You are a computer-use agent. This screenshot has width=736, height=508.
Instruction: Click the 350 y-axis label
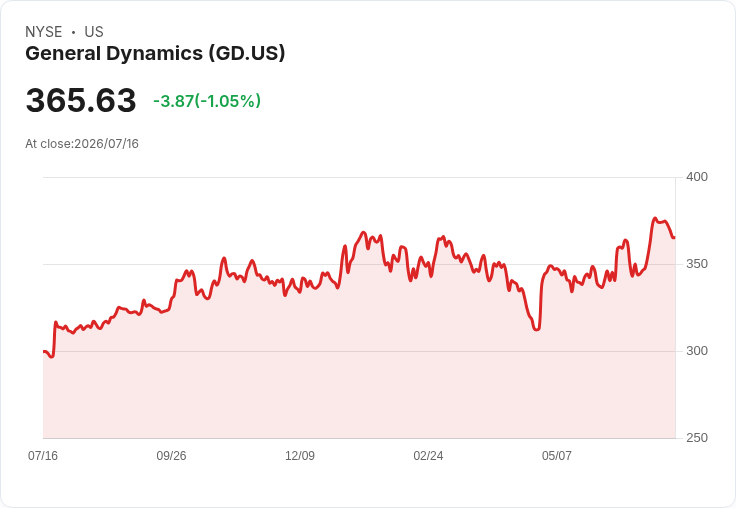[697, 264]
